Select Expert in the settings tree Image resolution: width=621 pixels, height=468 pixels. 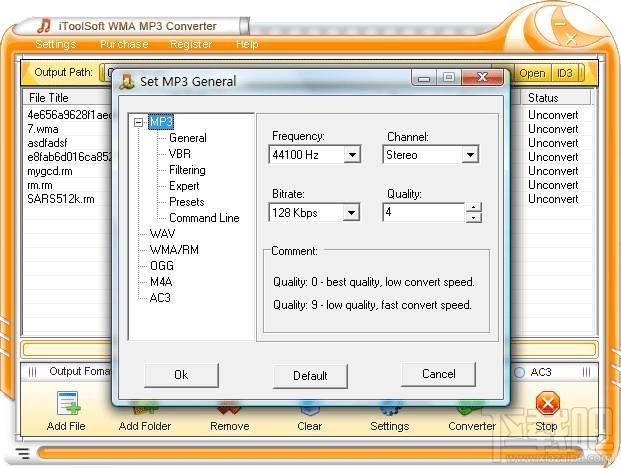(184, 186)
